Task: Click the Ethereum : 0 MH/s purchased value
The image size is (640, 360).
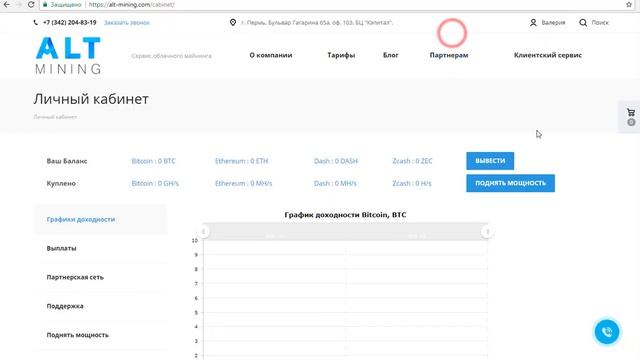Action: [244, 183]
